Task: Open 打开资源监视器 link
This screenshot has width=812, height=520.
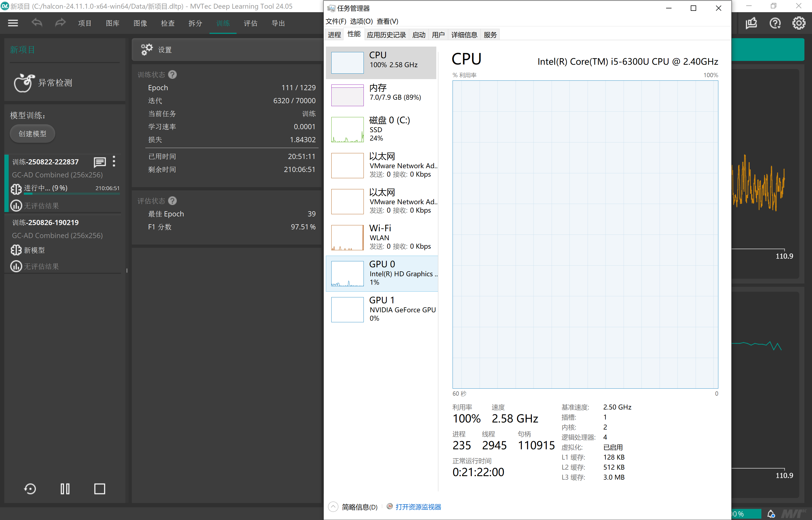Action: (x=418, y=507)
